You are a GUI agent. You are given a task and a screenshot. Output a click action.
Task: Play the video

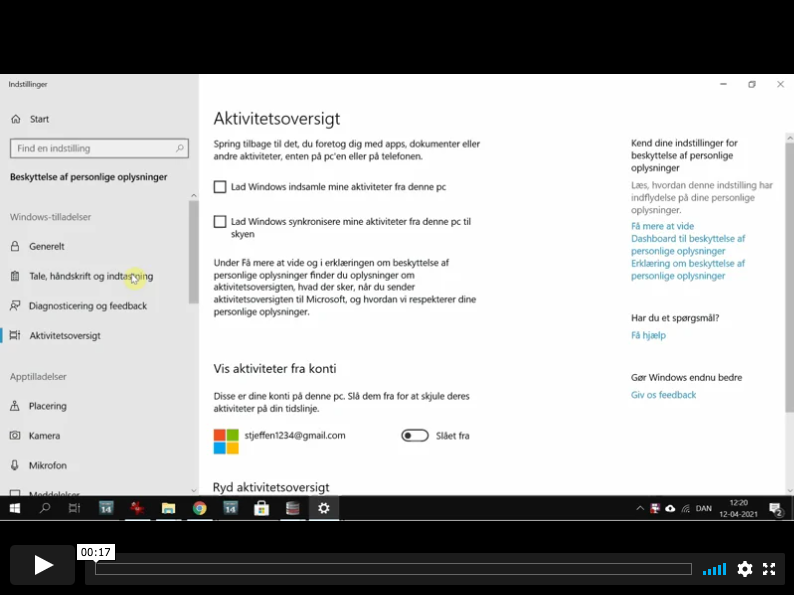tap(43, 565)
